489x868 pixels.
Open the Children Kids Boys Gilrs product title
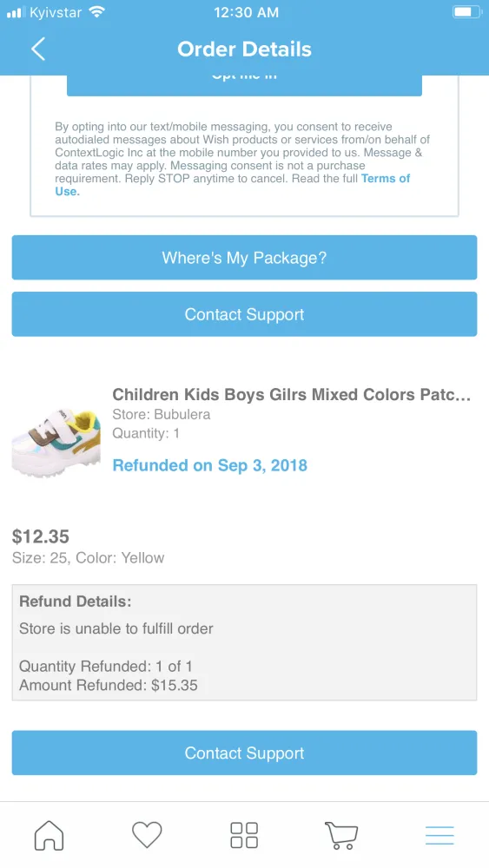(291, 394)
